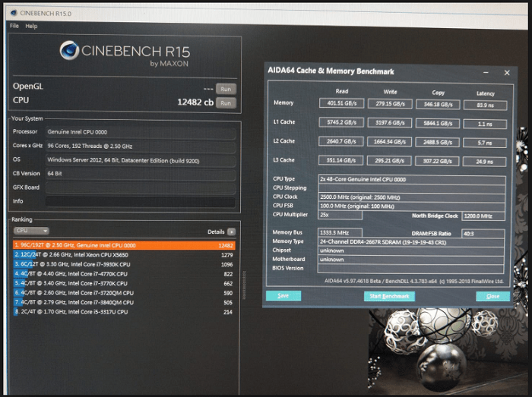The width and height of the screenshot is (532, 397).
Task: Click L2 Cache Write value 1664.34 GB/s
Action: (x=389, y=142)
